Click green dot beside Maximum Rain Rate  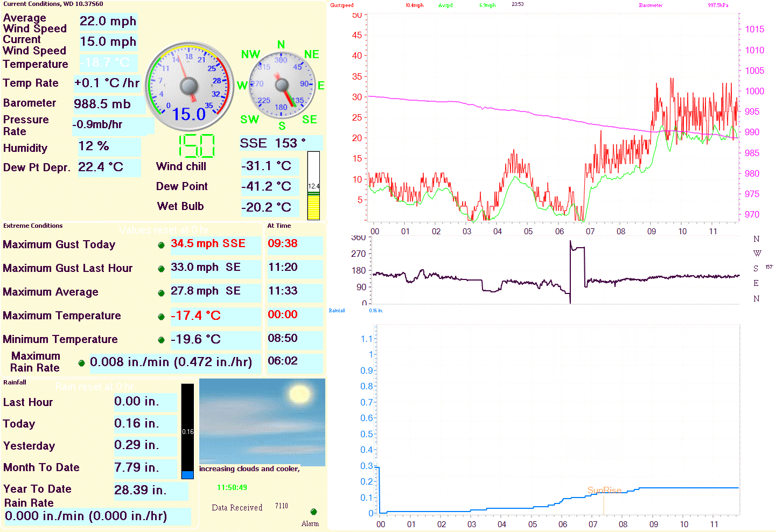coord(81,363)
